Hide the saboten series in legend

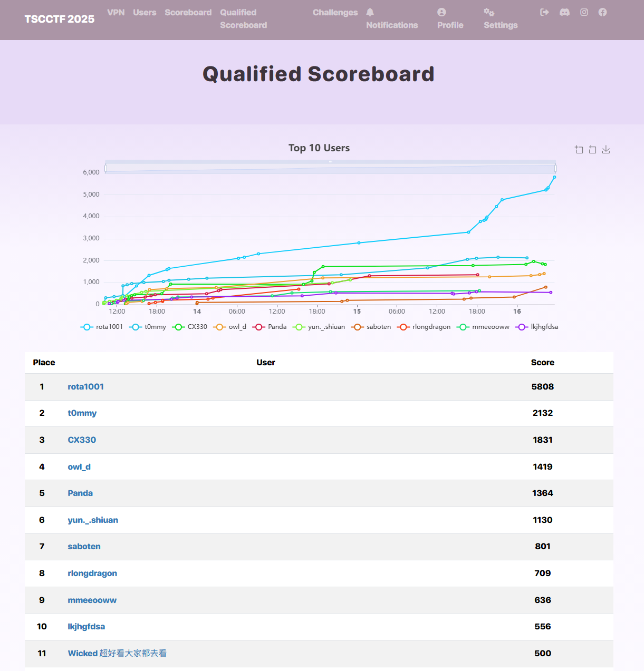point(371,327)
